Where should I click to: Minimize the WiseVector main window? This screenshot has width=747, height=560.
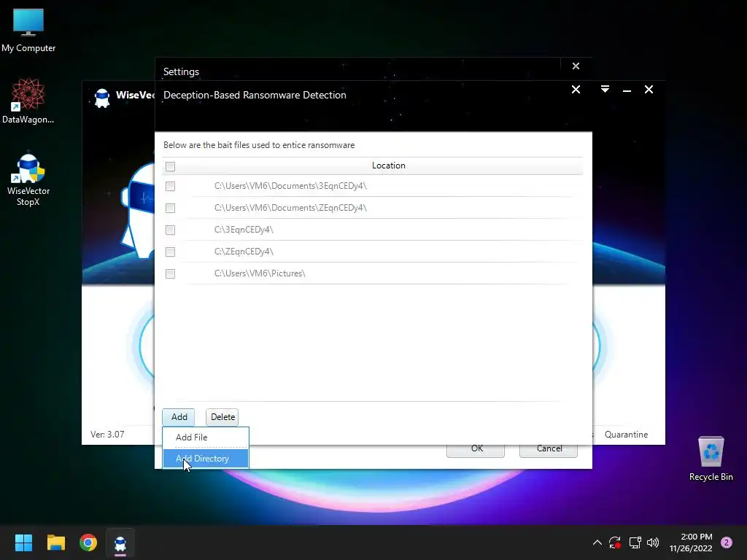tap(627, 90)
